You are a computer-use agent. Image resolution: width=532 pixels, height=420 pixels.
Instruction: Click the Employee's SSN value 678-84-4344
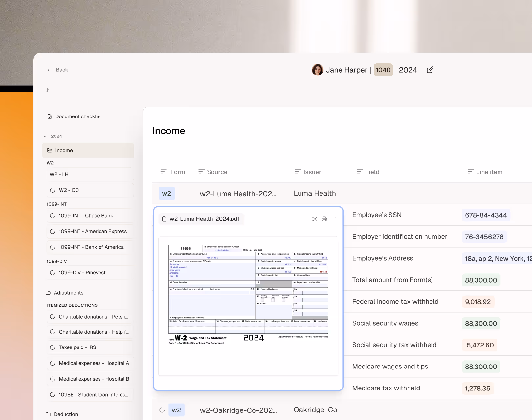(486, 215)
